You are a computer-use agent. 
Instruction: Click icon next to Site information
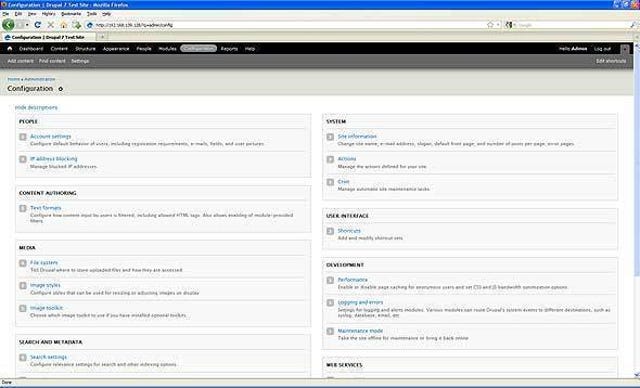pos(330,137)
